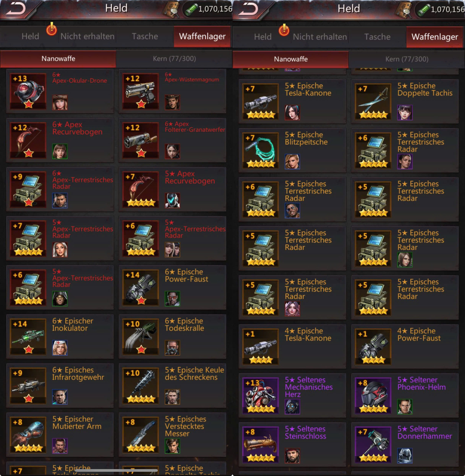Click the nurse hero portrait under Inokulator

(60, 348)
